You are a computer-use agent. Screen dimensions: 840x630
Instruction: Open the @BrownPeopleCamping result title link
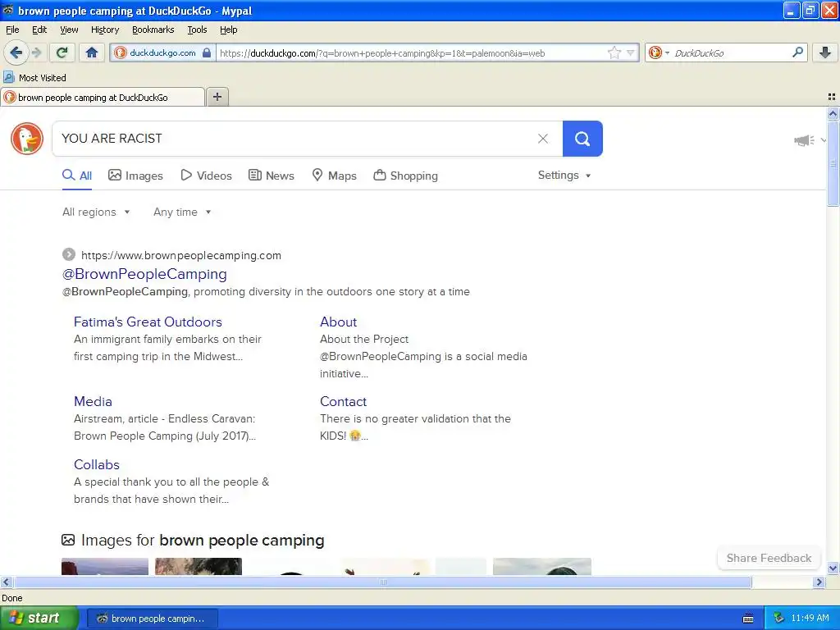[x=144, y=274]
